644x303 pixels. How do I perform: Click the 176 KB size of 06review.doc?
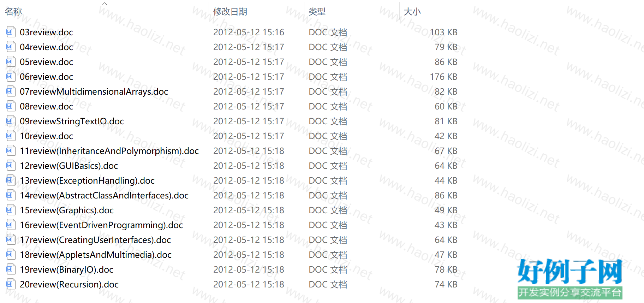point(443,77)
